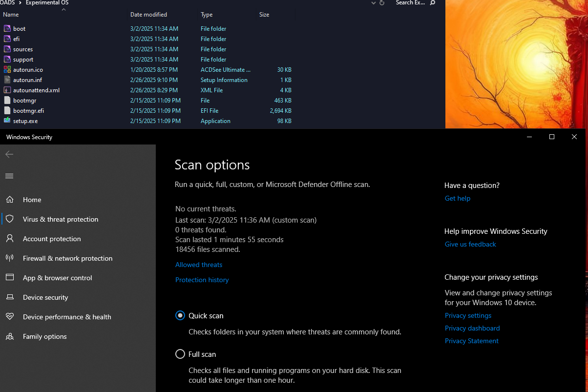The image size is (588, 392).
Task: Click the 463 KB size cell
Action: click(x=283, y=101)
